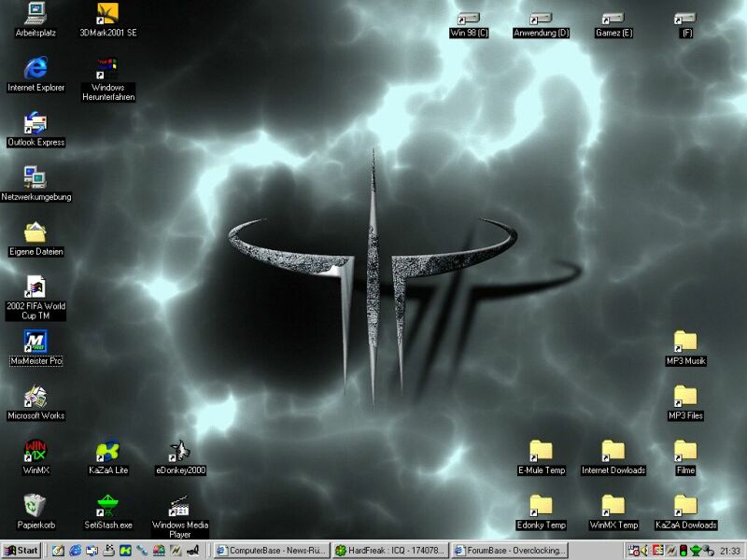Open the MP3 Files folder
The width and height of the screenshot is (747, 560).
tap(685, 403)
